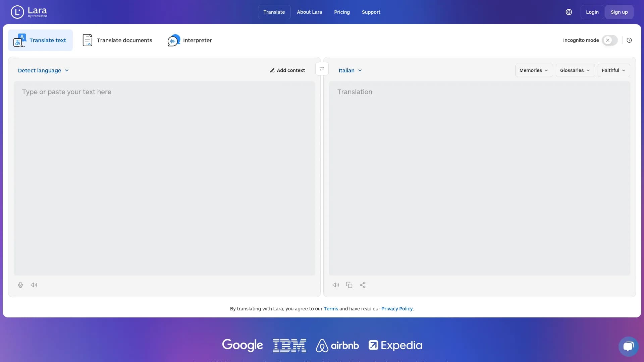This screenshot has height=362, width=644.
Task: Click the Expedia logo
Action: 395,345
